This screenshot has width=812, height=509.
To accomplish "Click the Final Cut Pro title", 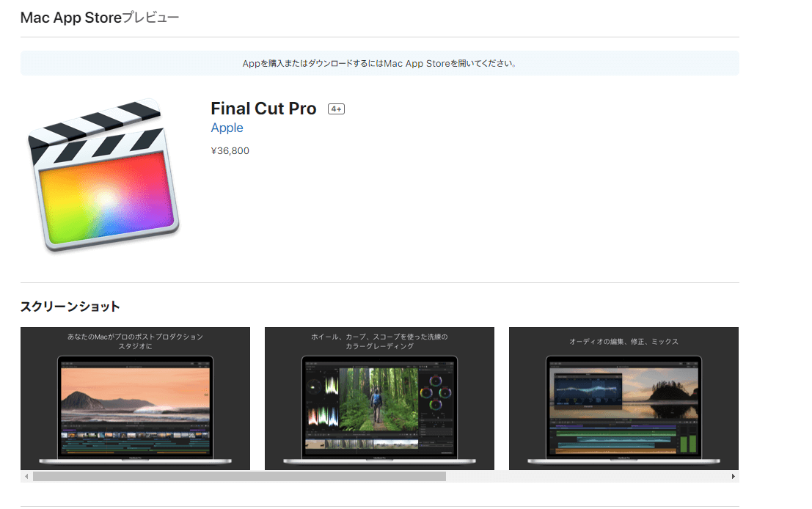I will (x=263, y=109).
